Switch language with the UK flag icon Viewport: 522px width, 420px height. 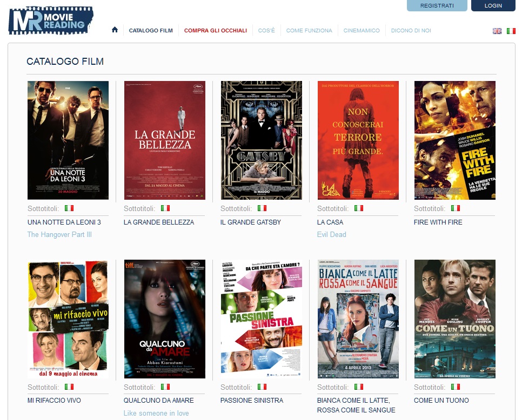pos(497,31)
